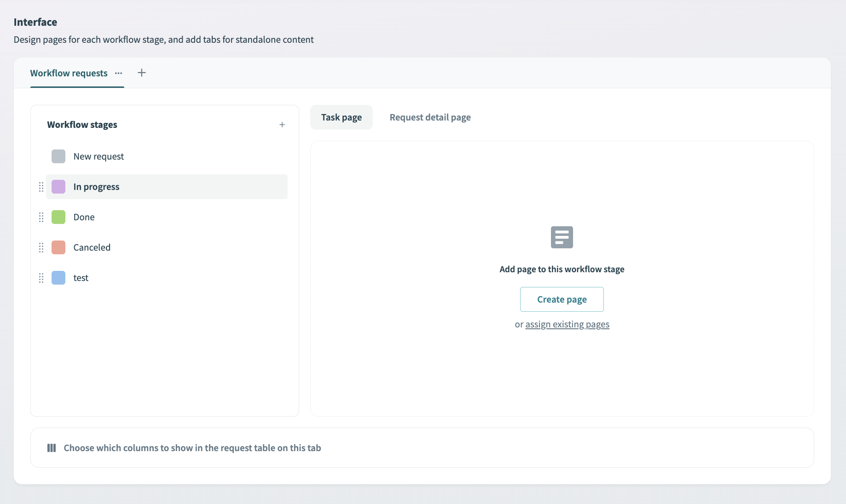Click the drag handle beside In progress
The height and width of the screenshot is (504, 846).
(41, 187)
